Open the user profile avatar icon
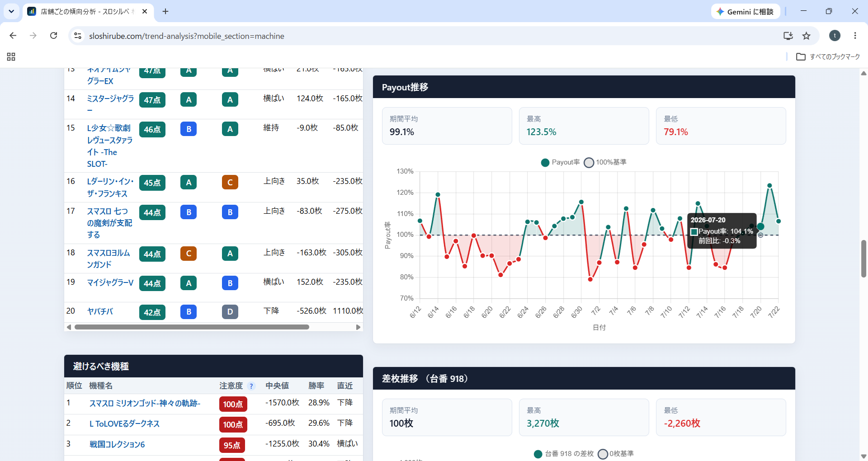868x461 pixels. point(835,36)
